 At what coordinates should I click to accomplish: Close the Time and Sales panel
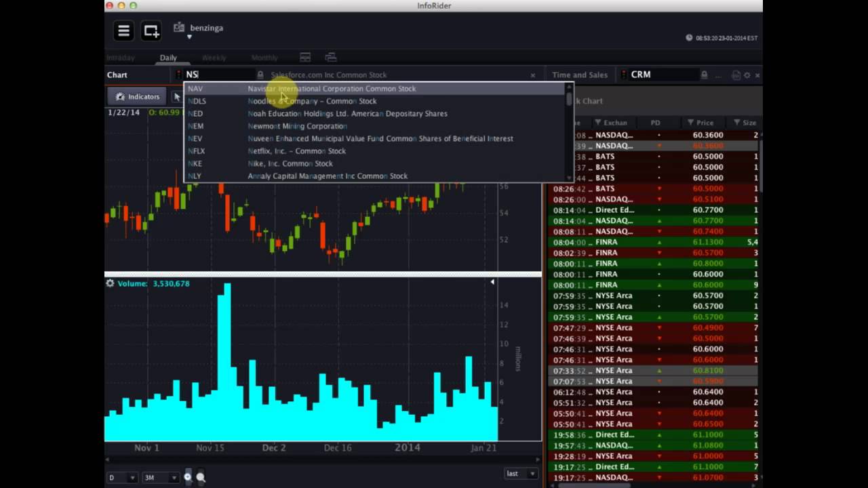[757, 75]
